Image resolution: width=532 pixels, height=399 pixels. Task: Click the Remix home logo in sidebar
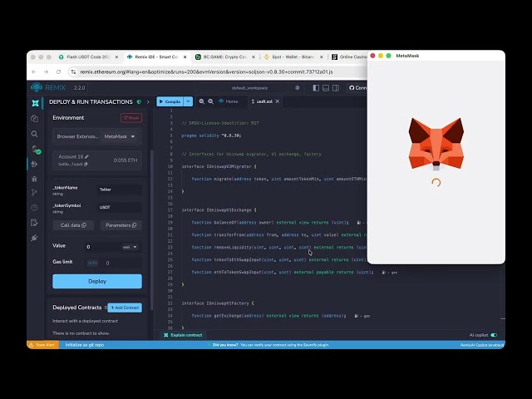pos(35,103)
